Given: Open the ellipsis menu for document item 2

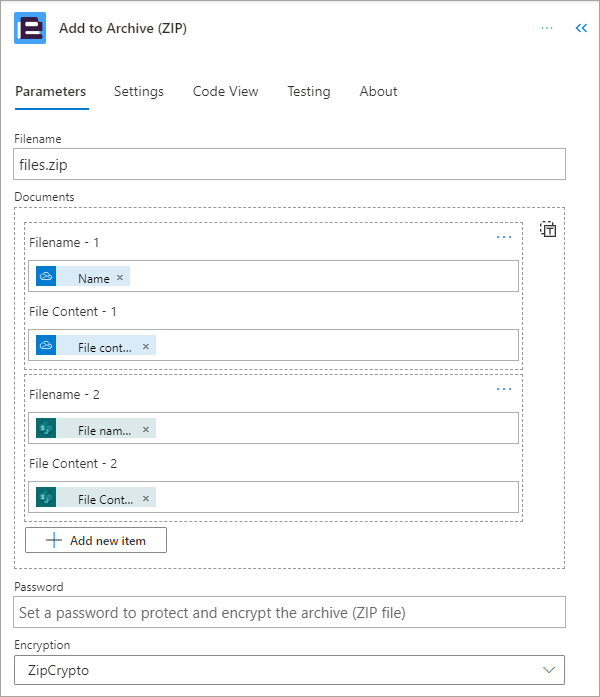Looking at the screenshot, I should [x=504, y=389].
